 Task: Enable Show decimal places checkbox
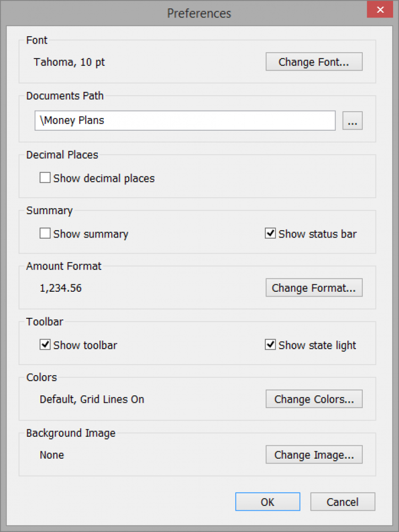(x=45, y=178)
